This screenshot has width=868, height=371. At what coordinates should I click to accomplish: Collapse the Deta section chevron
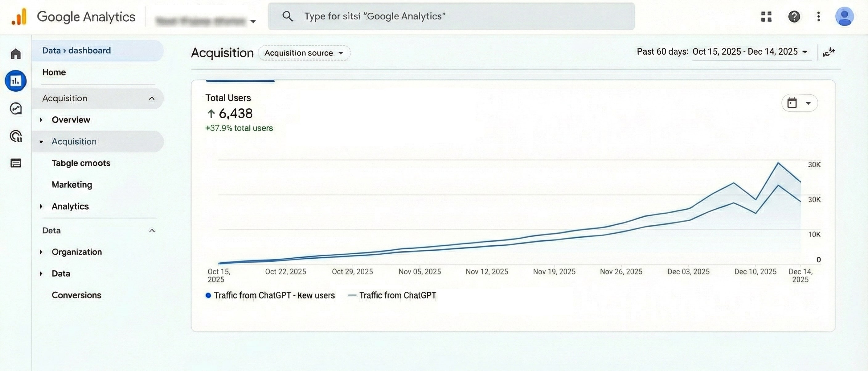pyautogui.click(x=152, y=231)
